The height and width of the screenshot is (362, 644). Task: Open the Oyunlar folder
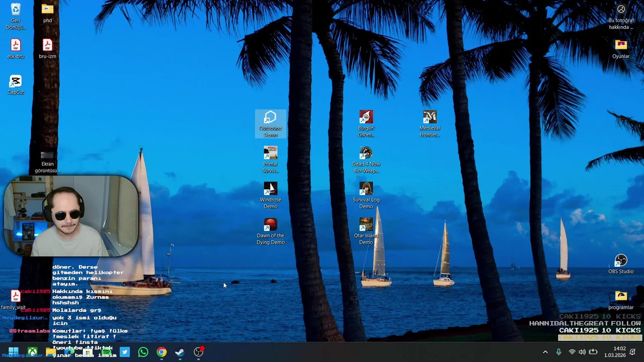(621, 49)
